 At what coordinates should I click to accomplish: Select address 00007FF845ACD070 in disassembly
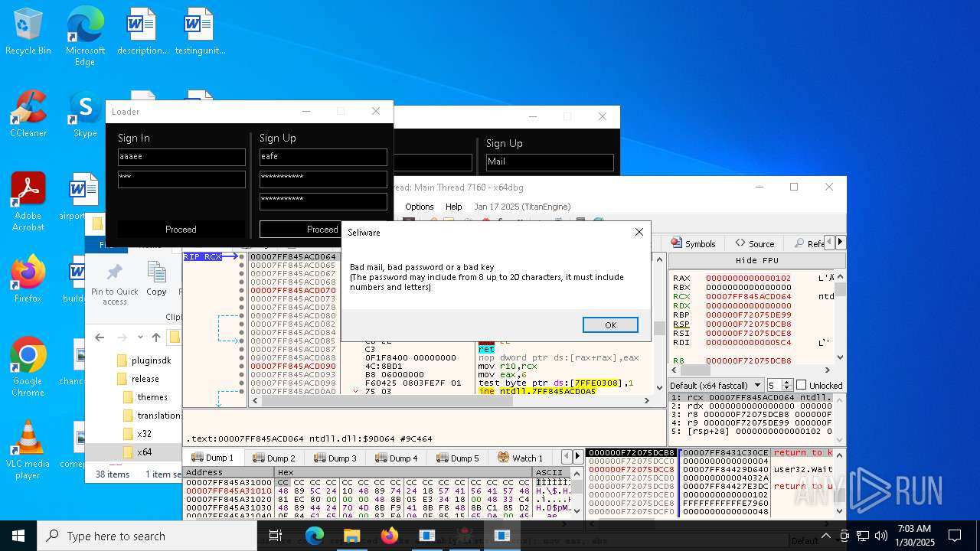tap(293, 290)
